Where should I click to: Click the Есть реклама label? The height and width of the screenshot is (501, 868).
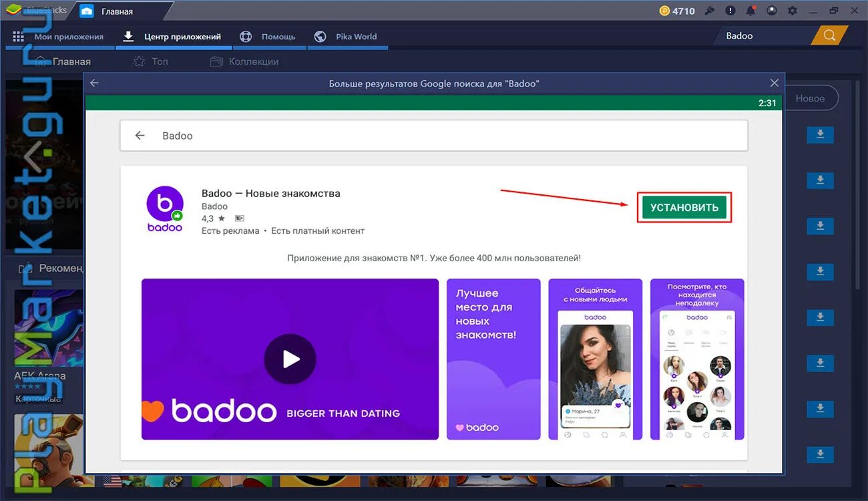[230, 230]
